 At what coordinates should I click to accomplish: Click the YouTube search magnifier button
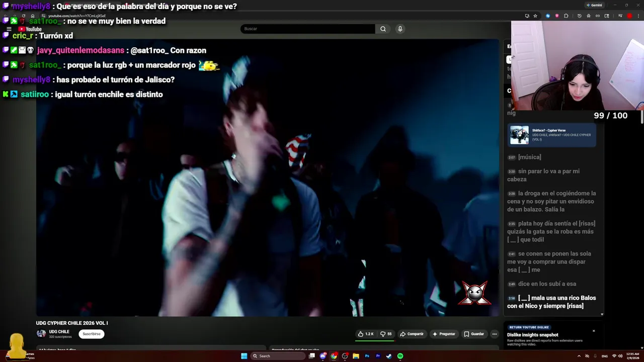pos(383,29)
